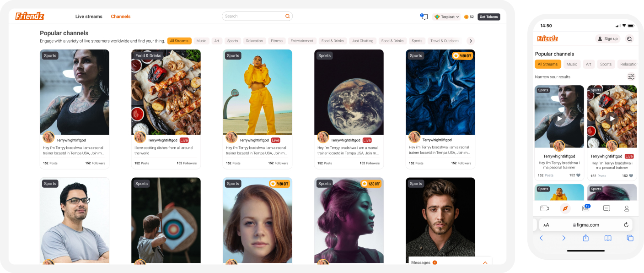Play the tattooed woman video on mobile

[x=559, y=119]
